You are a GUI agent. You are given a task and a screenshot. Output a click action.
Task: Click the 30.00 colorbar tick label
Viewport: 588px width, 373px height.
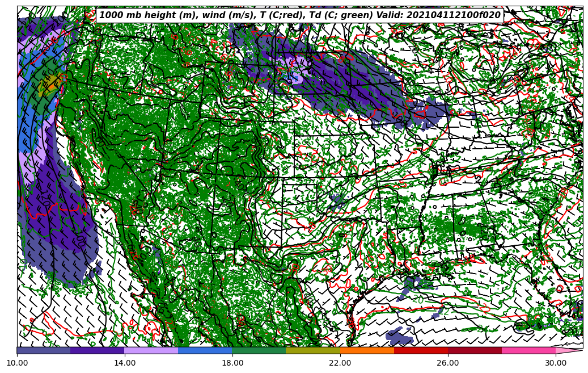556,362
